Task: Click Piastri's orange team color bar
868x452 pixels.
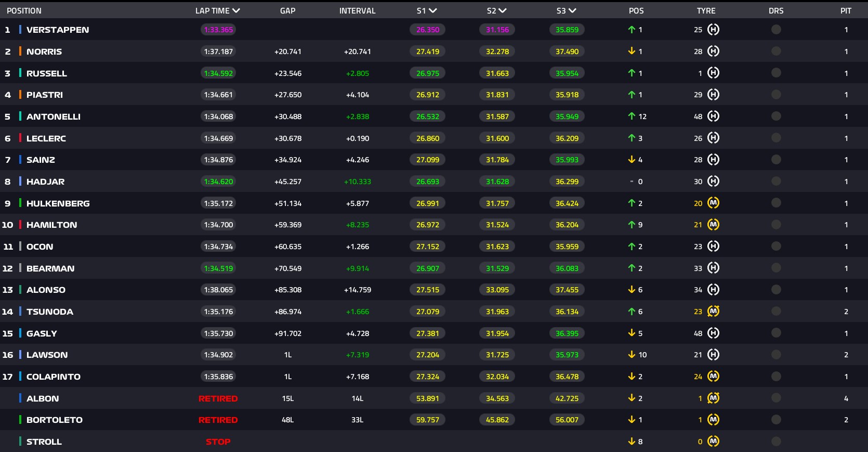Action: 20,95
